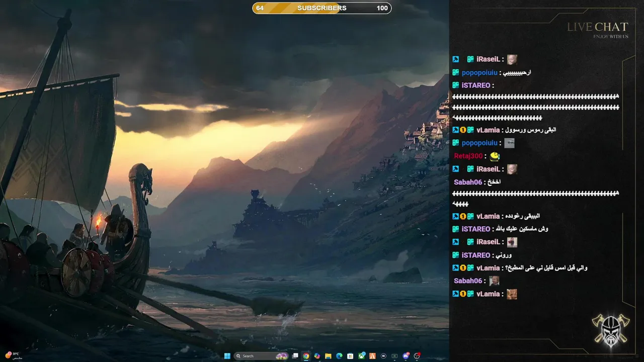This screenshot has width=644, height=362.
Task: Launch Microsoft Edge from the taskbar
Action: [x=339, y=356]
